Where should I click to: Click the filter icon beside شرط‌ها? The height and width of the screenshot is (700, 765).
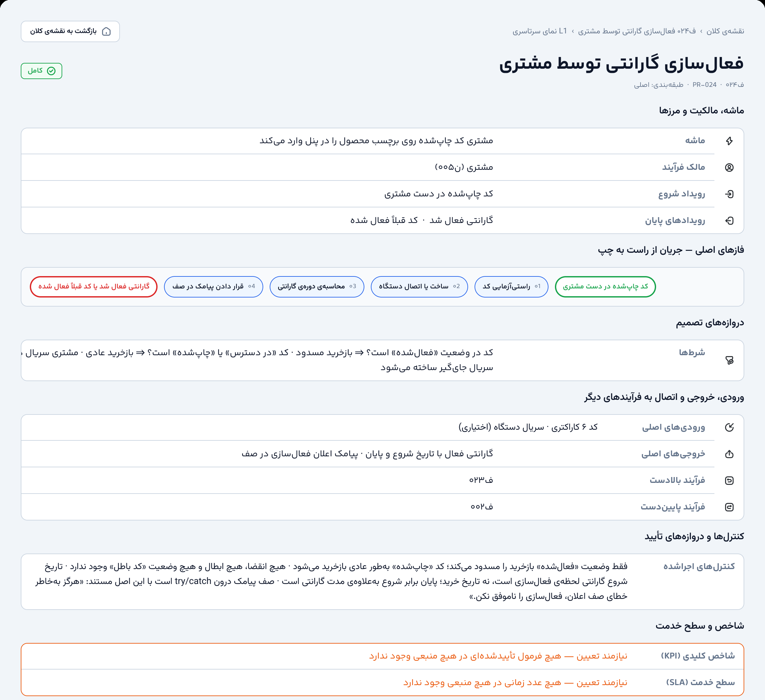click(729, 360)
